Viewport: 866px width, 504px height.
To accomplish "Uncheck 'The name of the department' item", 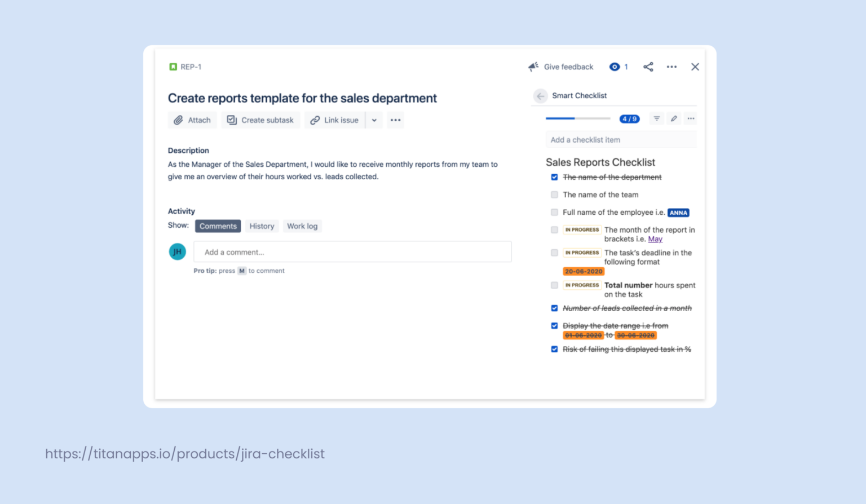I will 554,177.
